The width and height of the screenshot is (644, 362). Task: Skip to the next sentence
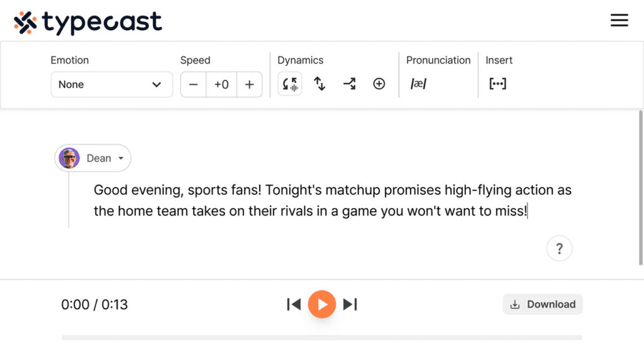coord(350,305)
